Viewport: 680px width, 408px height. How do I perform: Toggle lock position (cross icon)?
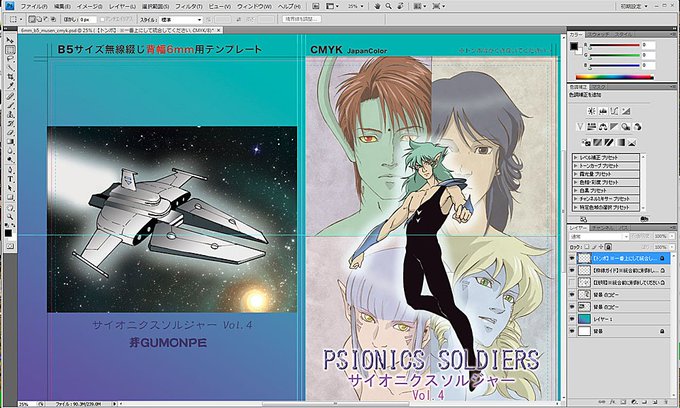tap(601, 247)
